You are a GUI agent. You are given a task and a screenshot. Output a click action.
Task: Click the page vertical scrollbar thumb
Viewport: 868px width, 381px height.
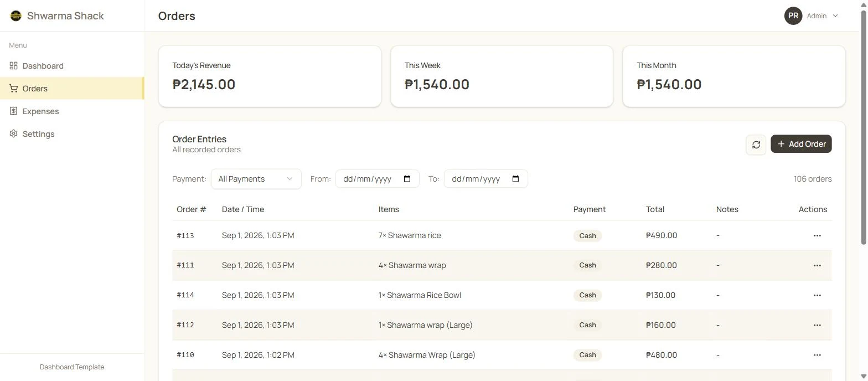pyautogui.click(x=863, y=127)
